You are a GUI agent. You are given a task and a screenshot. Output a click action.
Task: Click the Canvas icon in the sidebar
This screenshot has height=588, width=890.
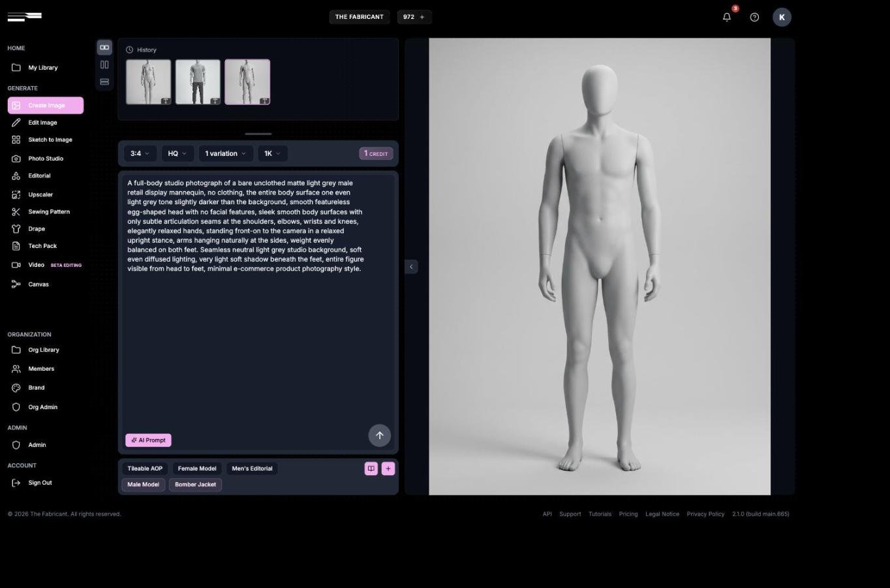(x=16, y=284)
